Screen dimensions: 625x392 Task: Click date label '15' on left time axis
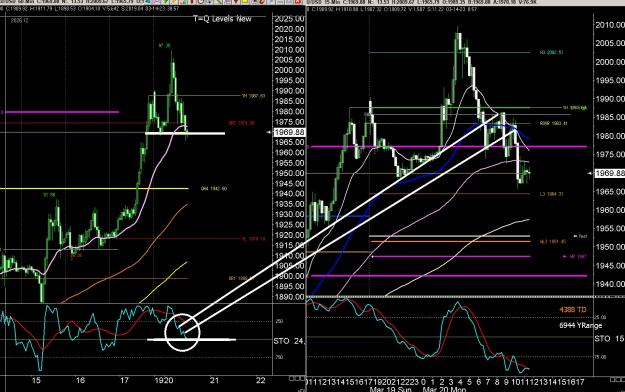pyautogui.click(x=36, y=380)
